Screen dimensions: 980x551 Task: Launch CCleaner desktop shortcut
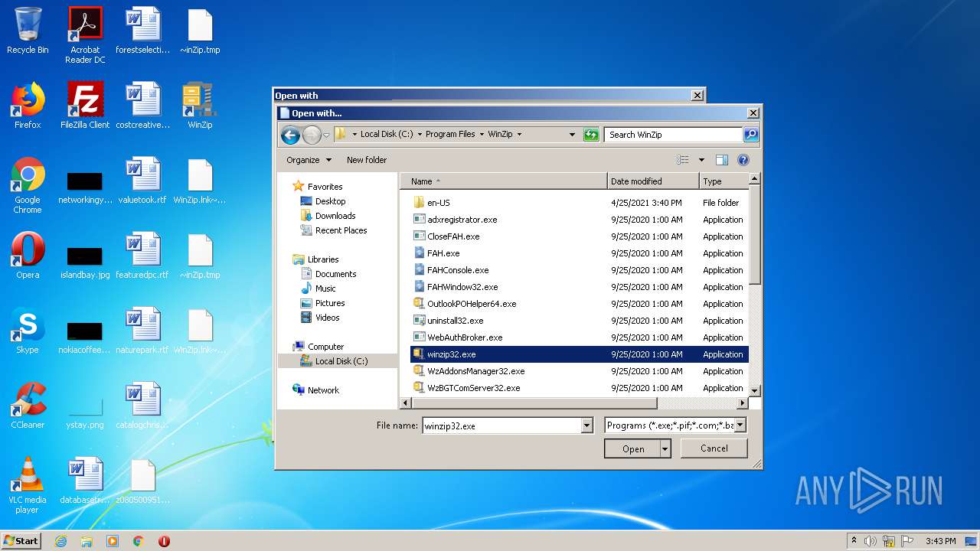point(28,406)
